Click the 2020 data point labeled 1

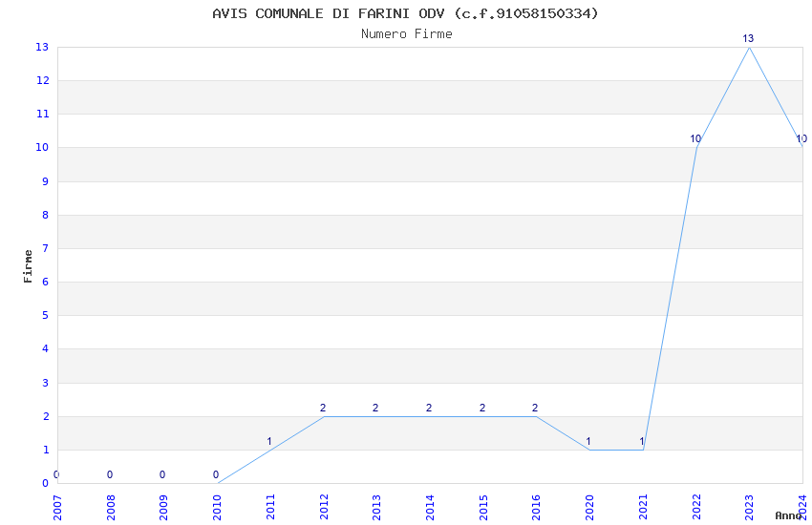pos(589,450)
